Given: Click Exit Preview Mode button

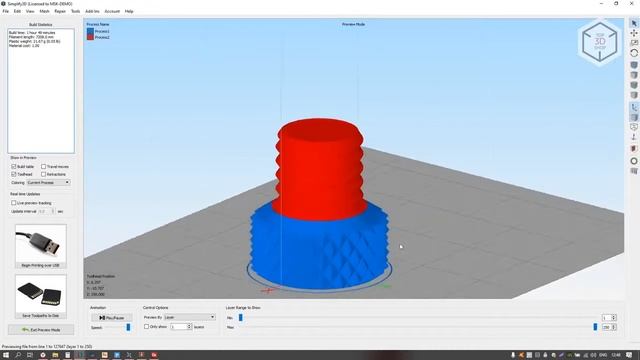Looking at the screenshot, I should pyautogui.click(x=41, y=330).
